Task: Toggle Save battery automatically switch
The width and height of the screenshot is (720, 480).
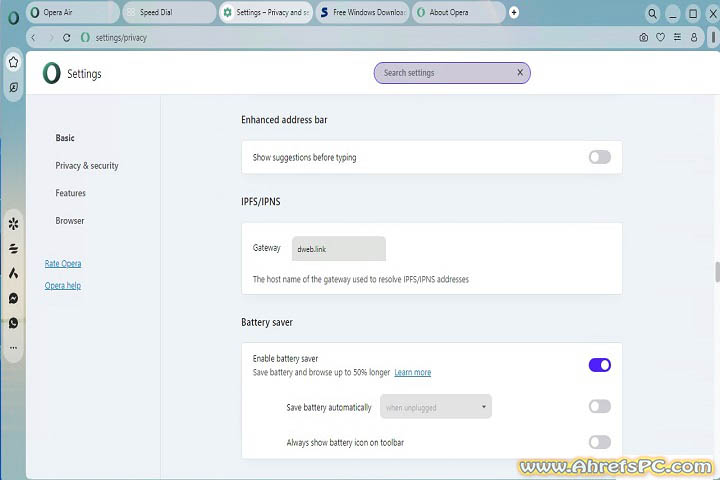Action: (600, 407)
